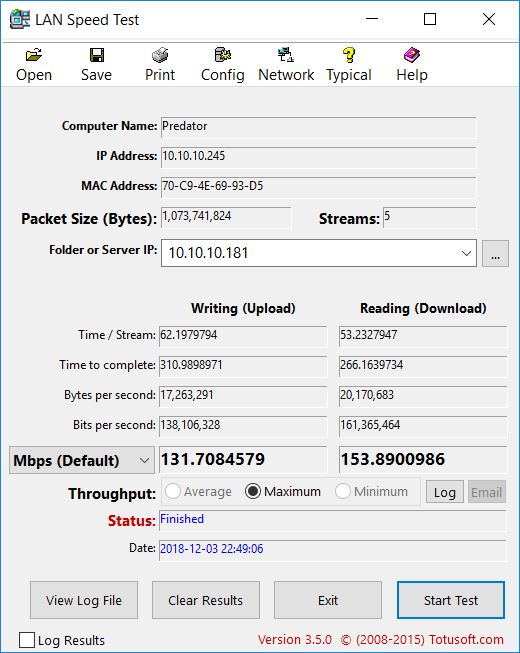This screenshot has height=653, width=520.
Task: Open the Config settings icon
Action: point(223,55)
